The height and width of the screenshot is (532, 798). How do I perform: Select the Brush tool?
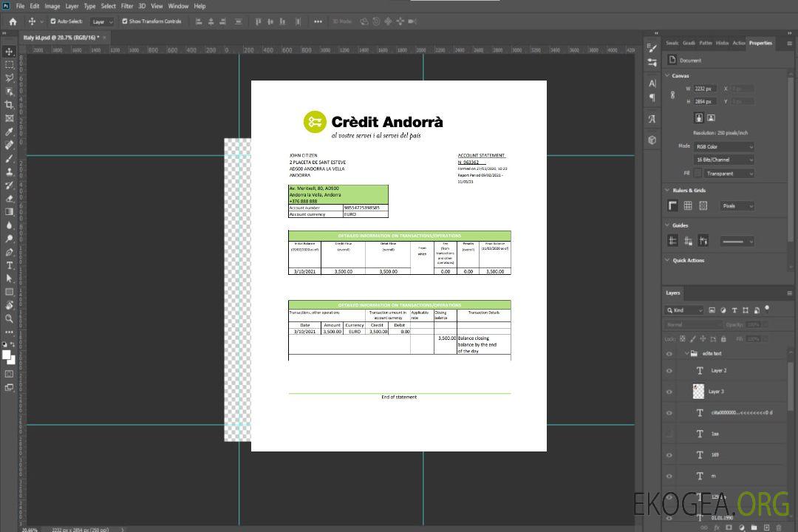click(x=9, y=158)
